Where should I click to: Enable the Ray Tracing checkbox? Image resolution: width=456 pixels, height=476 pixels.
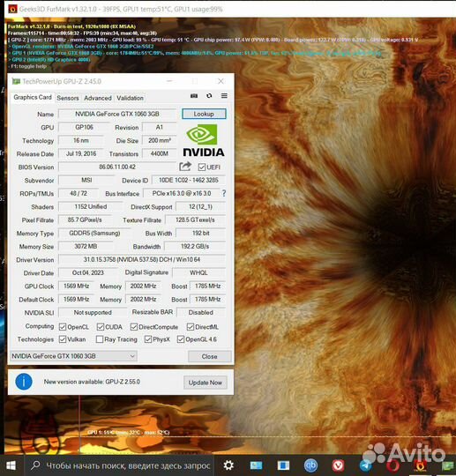click(x=100, y=339)
